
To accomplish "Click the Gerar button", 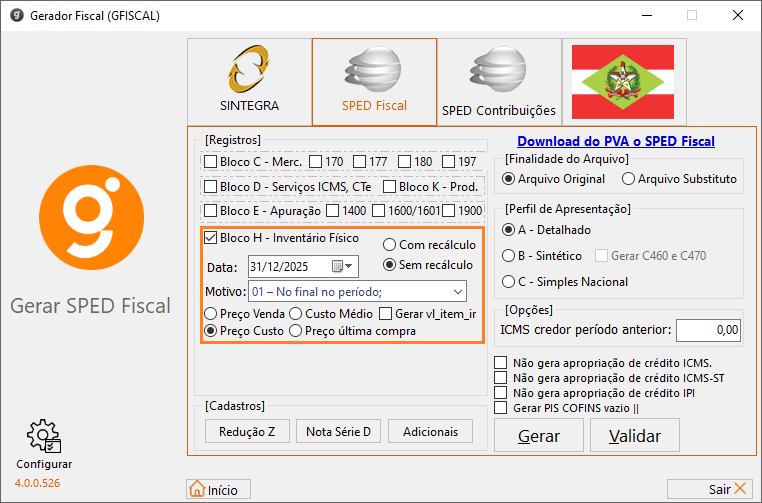I will 539,435.
